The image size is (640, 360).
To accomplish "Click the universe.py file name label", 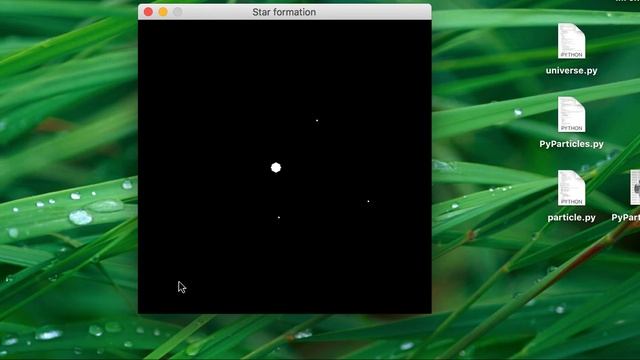I will (571, 71).
